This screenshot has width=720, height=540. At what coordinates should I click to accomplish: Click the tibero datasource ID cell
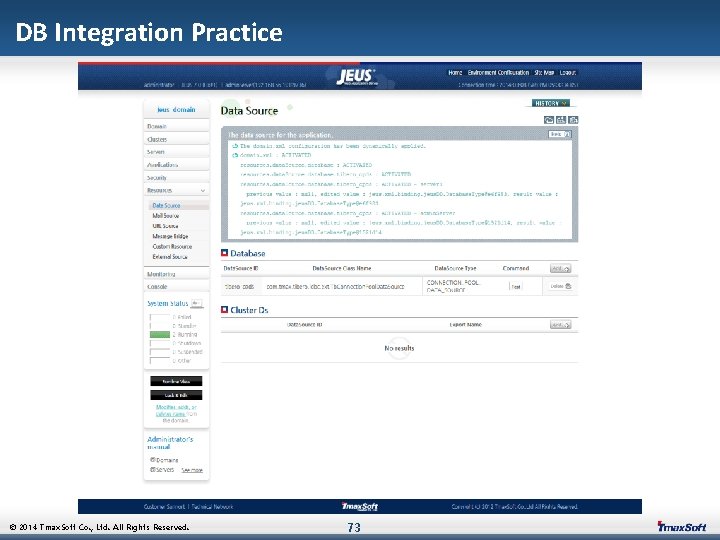pos(240,286)
